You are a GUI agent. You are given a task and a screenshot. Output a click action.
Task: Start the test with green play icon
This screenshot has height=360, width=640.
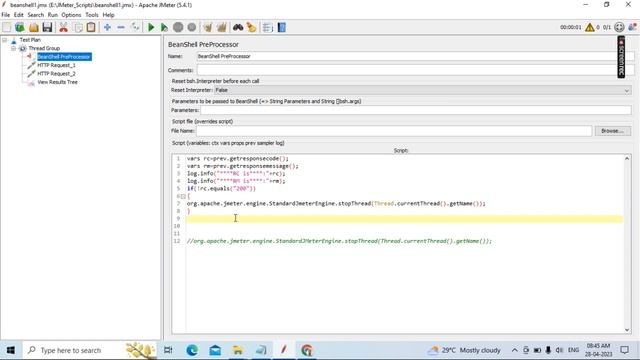[x=151, y=27]
